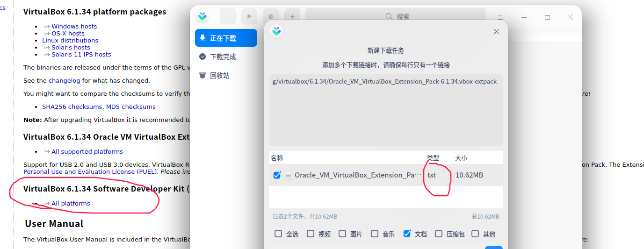Open the OS X hosts link
Viewport: 644px width, 249px height.
[x=68, y=33]
